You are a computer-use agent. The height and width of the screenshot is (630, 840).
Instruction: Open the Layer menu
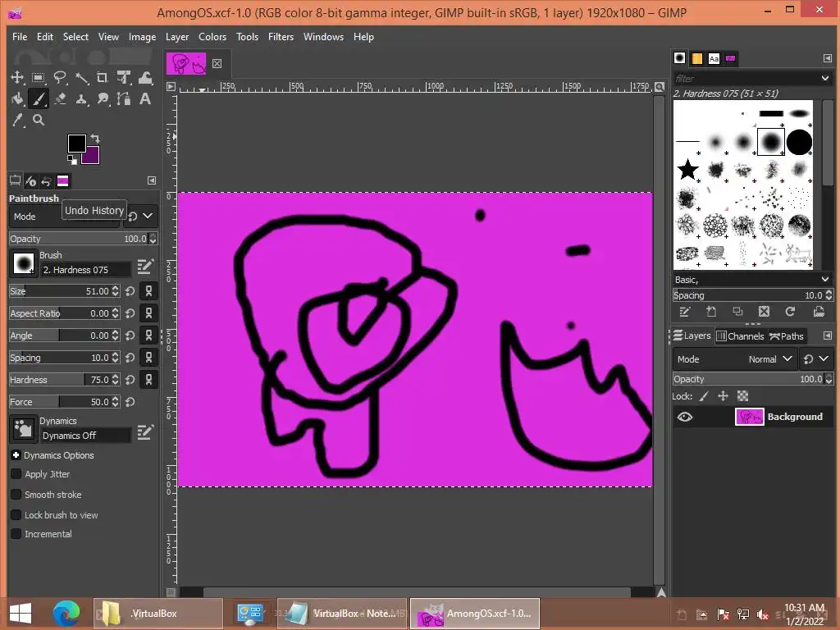tap(177, 37)
